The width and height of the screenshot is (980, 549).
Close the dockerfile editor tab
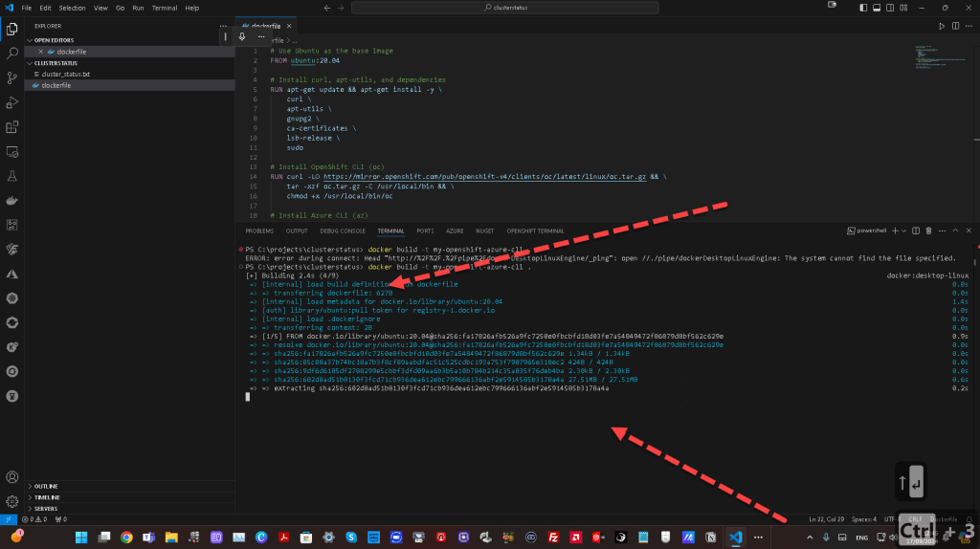(289, 26)
